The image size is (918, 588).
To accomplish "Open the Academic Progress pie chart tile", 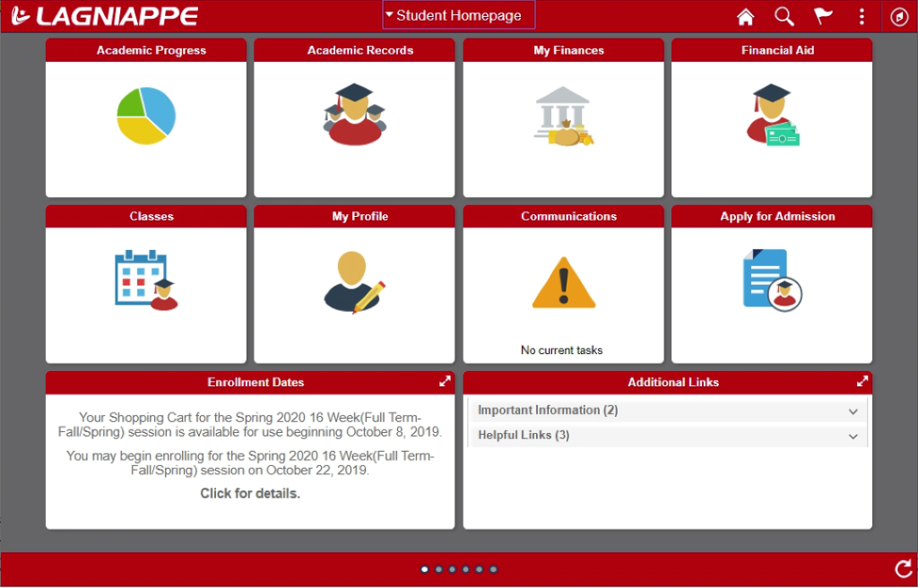I will coord(146,117).
